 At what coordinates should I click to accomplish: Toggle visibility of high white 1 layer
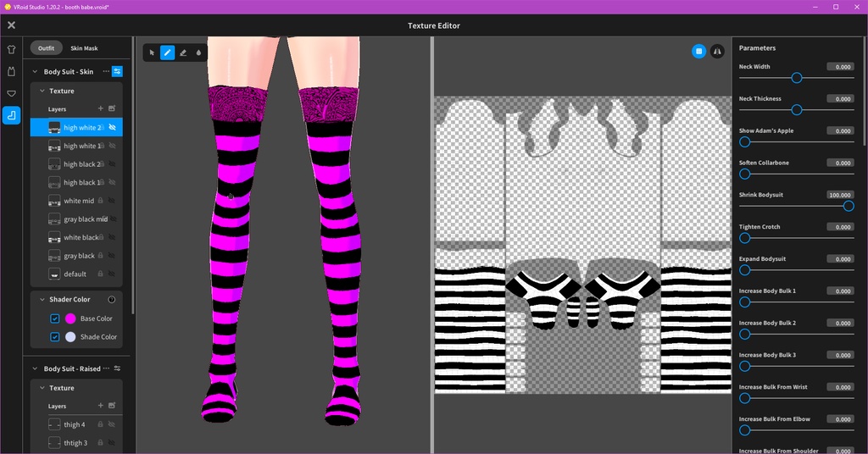(112, 146)
